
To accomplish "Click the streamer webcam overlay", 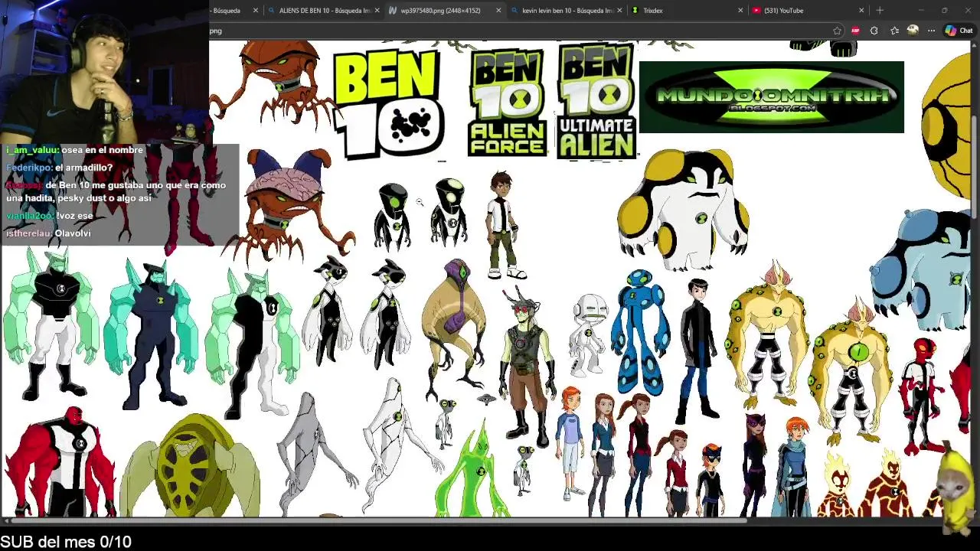I will click(x=105, y=72).
